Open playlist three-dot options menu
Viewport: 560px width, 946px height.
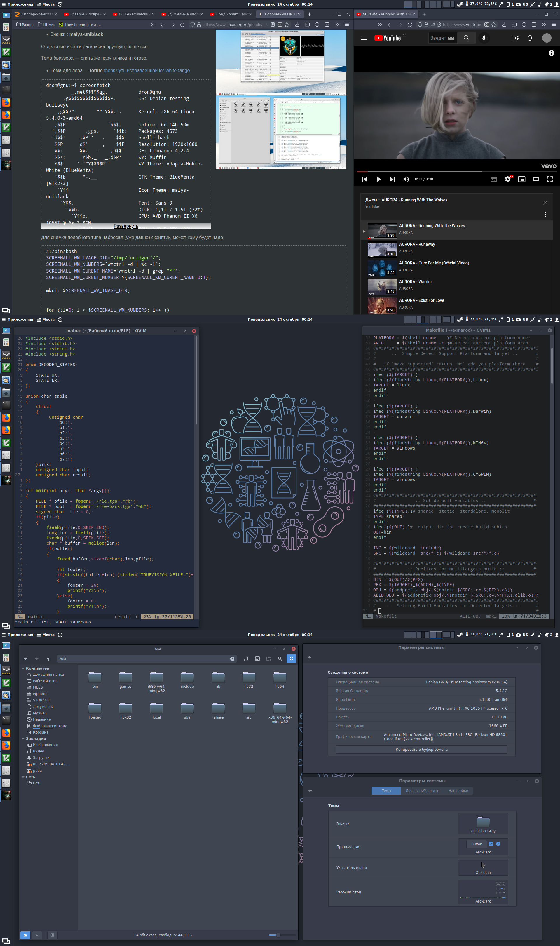545,214
